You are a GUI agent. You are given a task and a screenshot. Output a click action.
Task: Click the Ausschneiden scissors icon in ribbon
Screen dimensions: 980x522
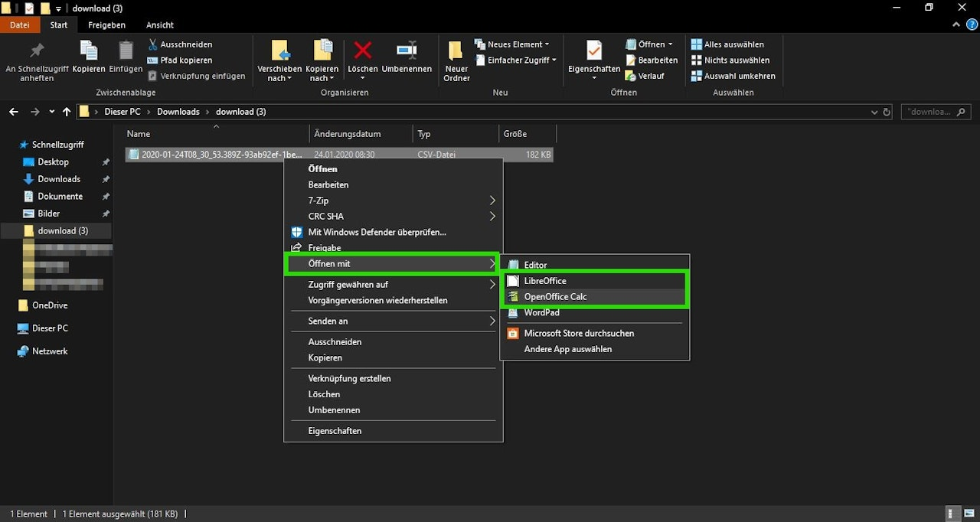coord(153,44)
